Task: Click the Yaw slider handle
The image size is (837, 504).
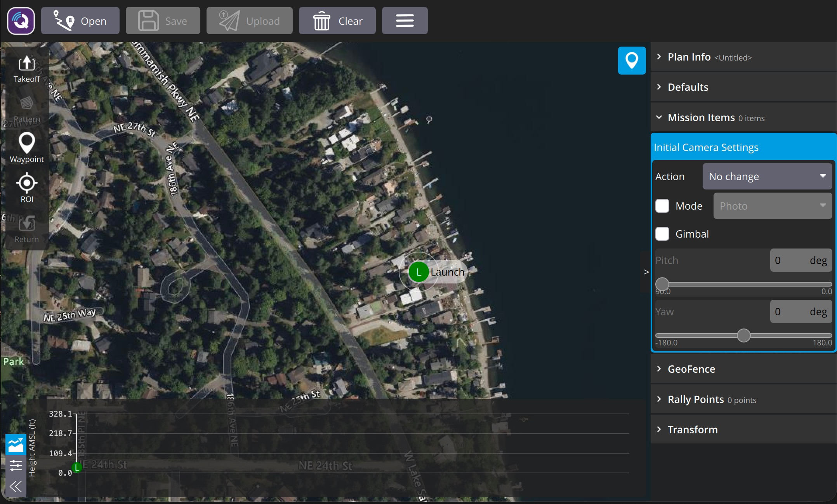Action: (743, 335)
